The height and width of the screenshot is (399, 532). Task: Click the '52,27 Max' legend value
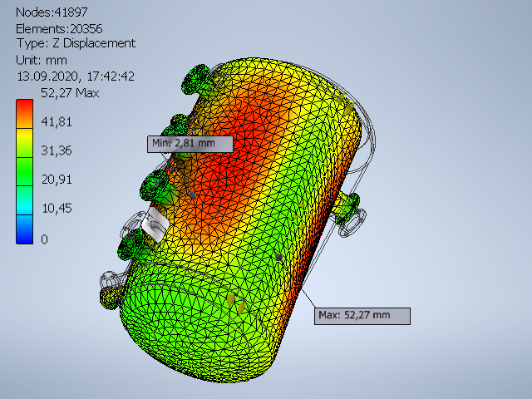coord(70,93)
